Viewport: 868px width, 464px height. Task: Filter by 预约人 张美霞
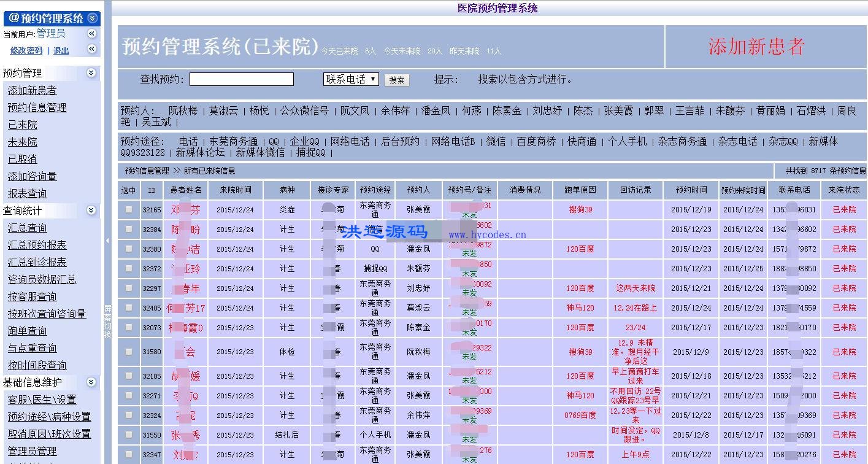point(618,111)
